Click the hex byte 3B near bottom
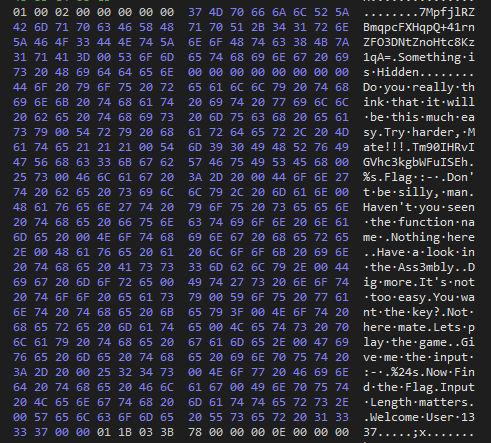Screen dimensions: 491x443 pyautogui.click(x=167, y=432)
